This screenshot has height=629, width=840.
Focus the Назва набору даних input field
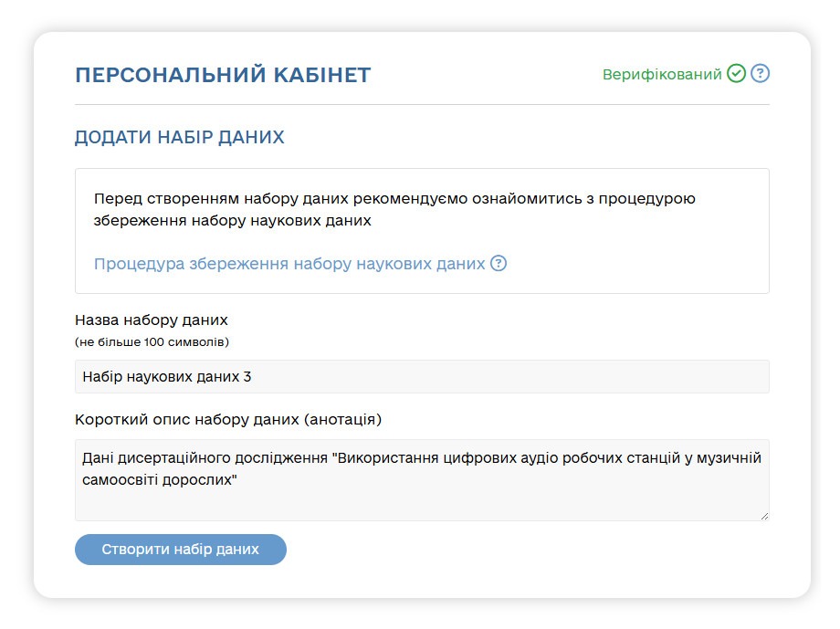coord(421,375)
